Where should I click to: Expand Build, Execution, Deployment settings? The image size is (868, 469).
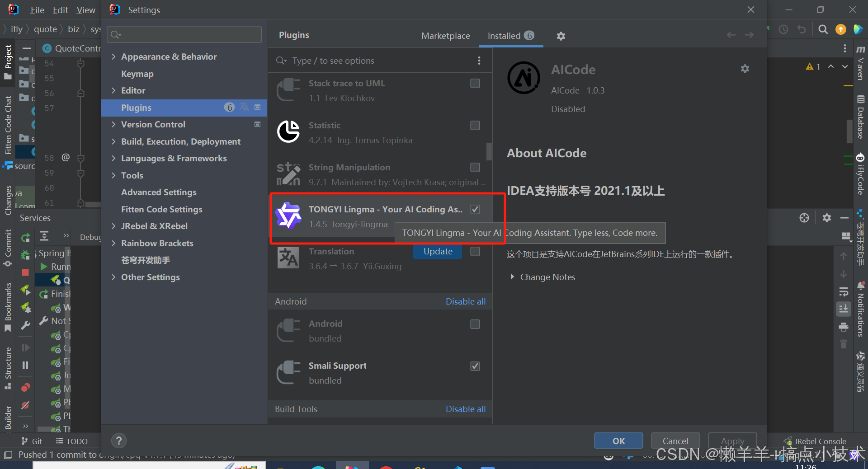(113, 141)
